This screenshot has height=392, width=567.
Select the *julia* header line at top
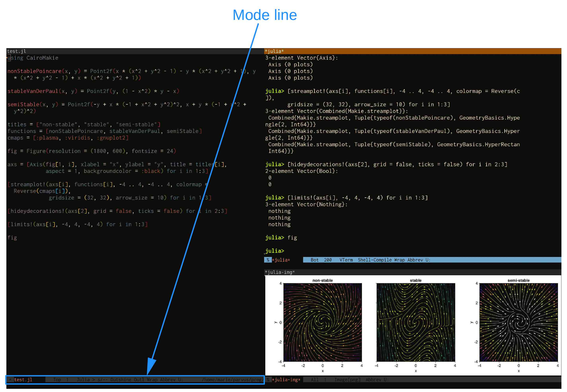(412, 51)
